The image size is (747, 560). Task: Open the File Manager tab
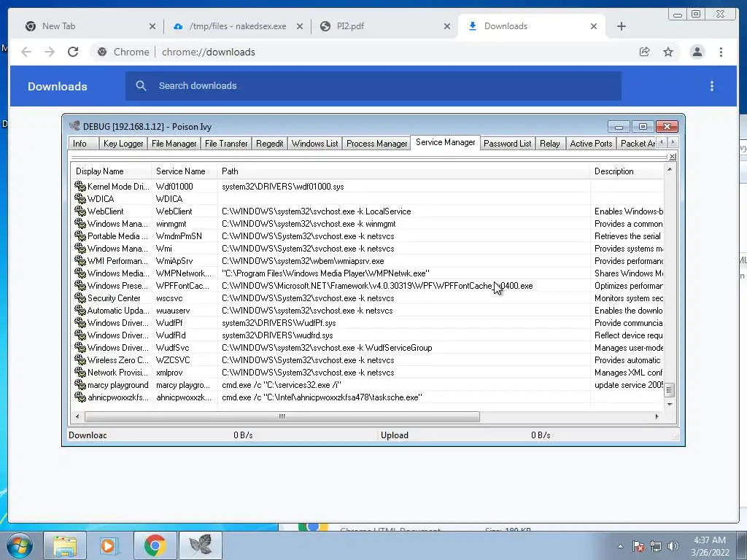pyautogui.click(x=174, y=144)
